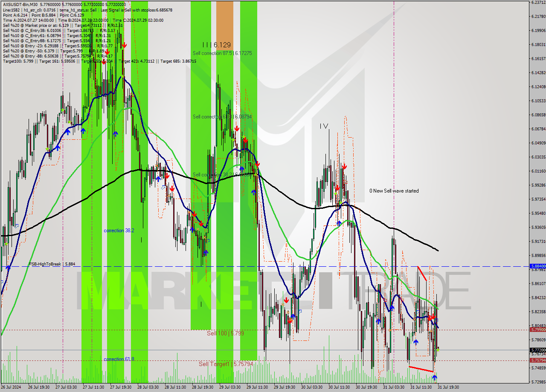Click the '28 Jul 11:30' time axis label
Screen dimensions: 546x392
(175, 387)
